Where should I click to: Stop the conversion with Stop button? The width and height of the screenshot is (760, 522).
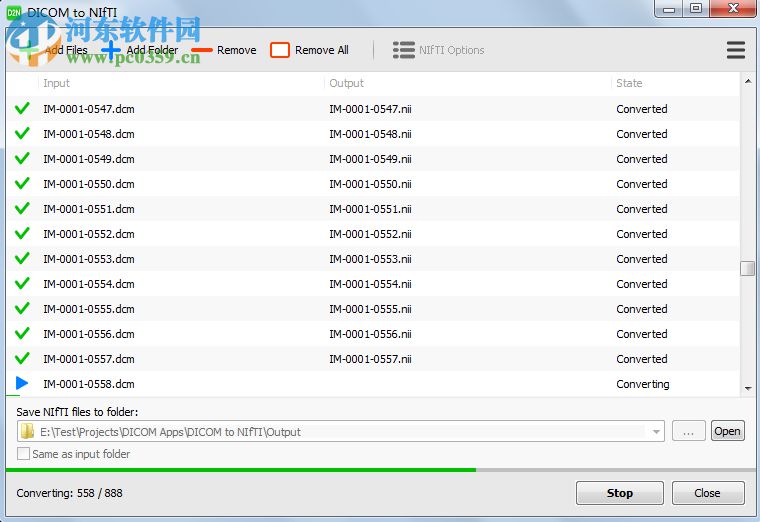click(619, 493)
